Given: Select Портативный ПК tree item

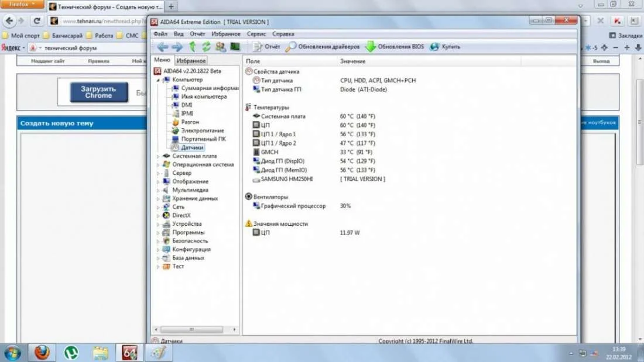Looking at the screenshot, I should pyautogui.click(x=199, y=139).
